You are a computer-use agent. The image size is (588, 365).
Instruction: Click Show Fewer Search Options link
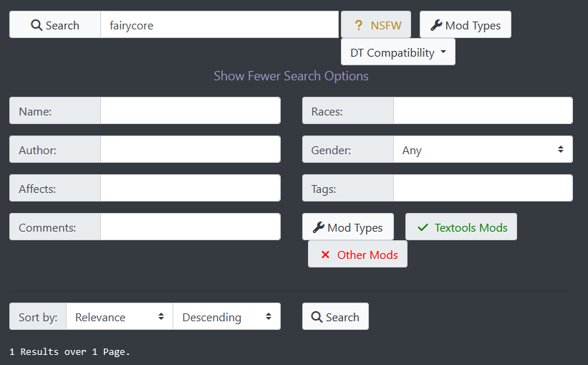[x=291, y=76]
